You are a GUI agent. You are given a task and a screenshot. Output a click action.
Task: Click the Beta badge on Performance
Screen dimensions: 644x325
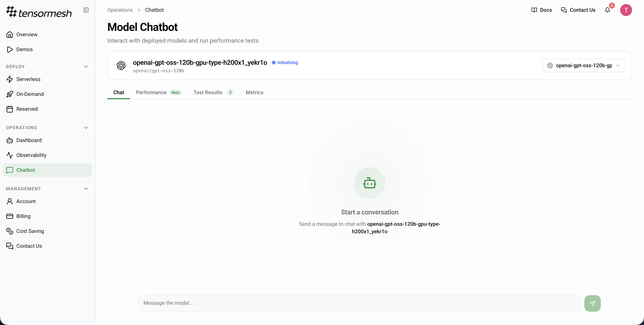pos(175,93)
